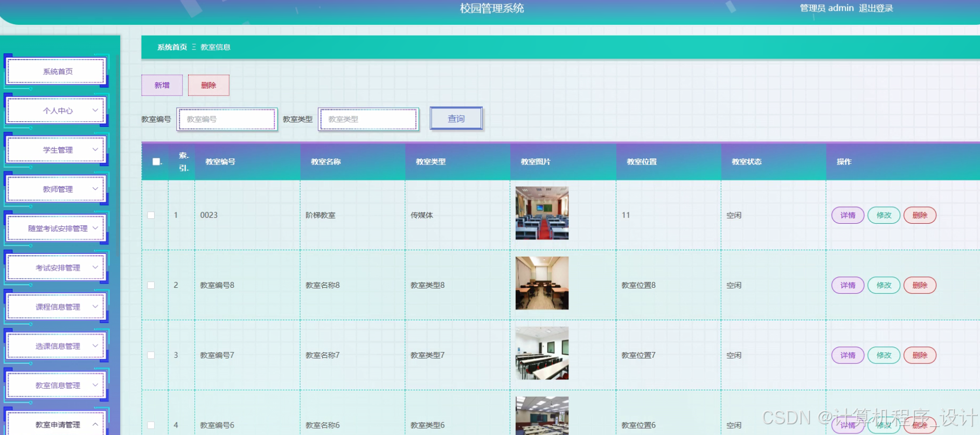
Task: Focus the 教室类型 search input
Action: click(369, 119)
